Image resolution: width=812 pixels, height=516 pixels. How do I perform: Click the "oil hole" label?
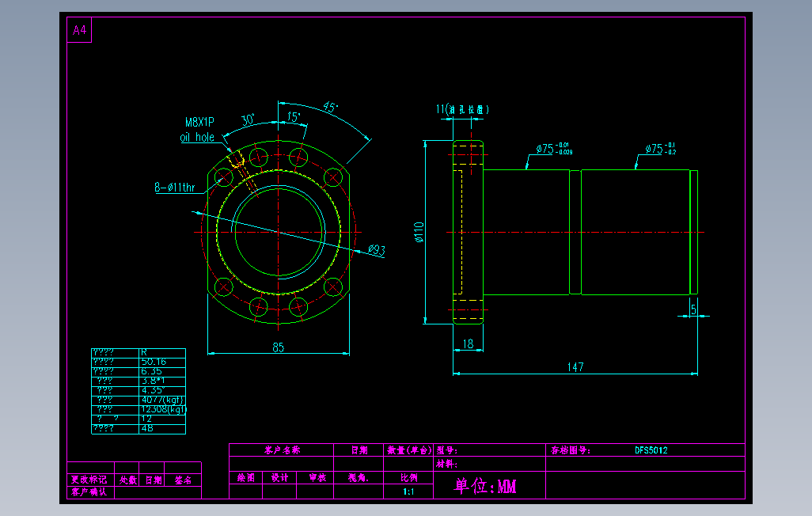tap(197, 137)
